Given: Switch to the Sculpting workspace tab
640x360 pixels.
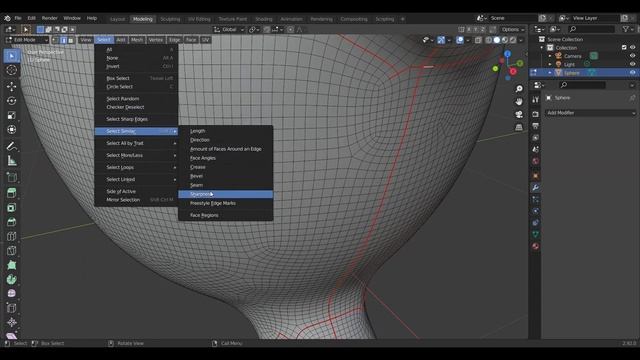Looking at the screenshot, I should (170, 19).
